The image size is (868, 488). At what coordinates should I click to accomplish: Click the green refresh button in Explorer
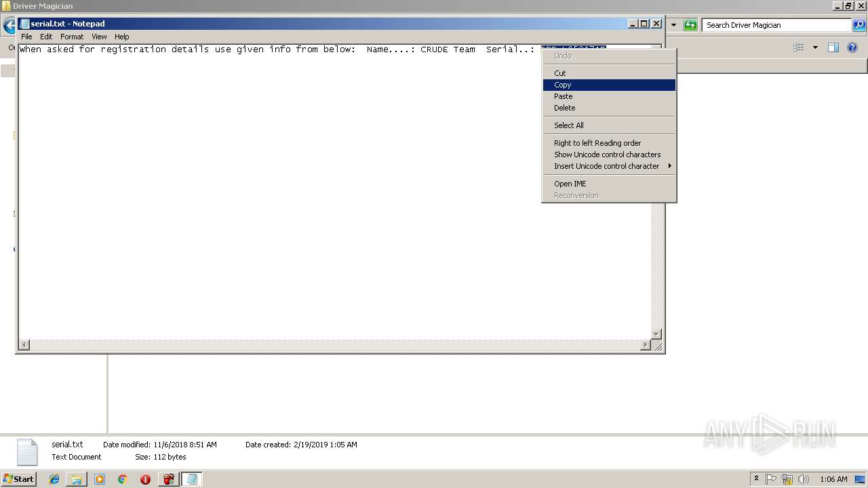pyautogui.click(x=690, y=25)
